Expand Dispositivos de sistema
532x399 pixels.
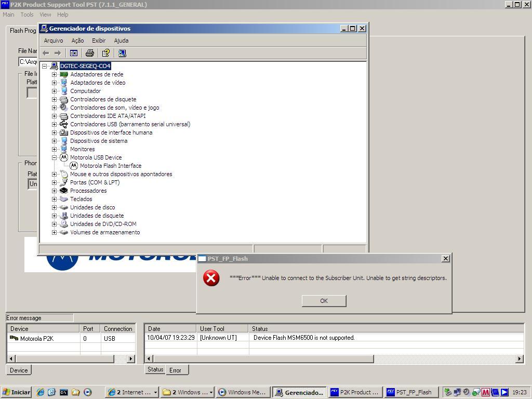coord(54,141)
